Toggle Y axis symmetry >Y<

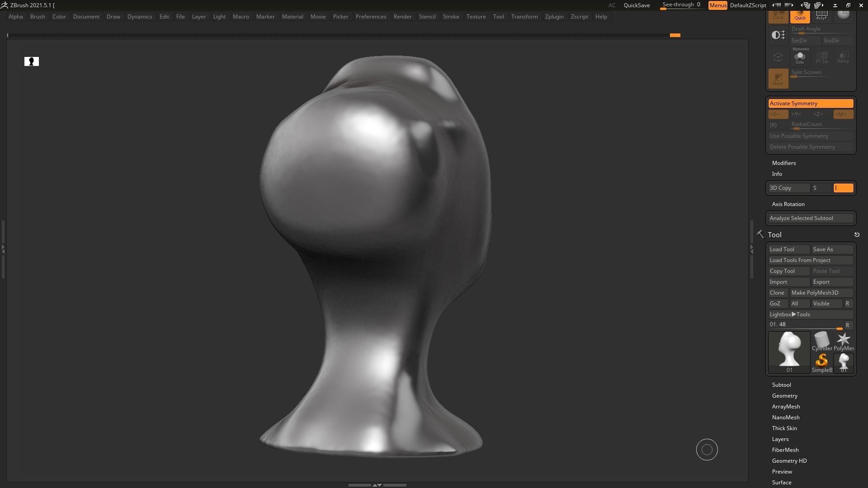[800, 114]
